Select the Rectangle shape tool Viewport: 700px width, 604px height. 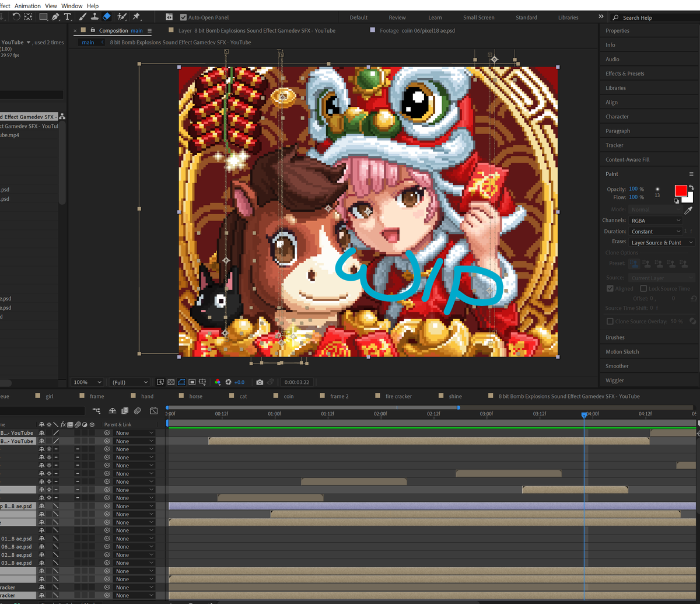(43, 17)
